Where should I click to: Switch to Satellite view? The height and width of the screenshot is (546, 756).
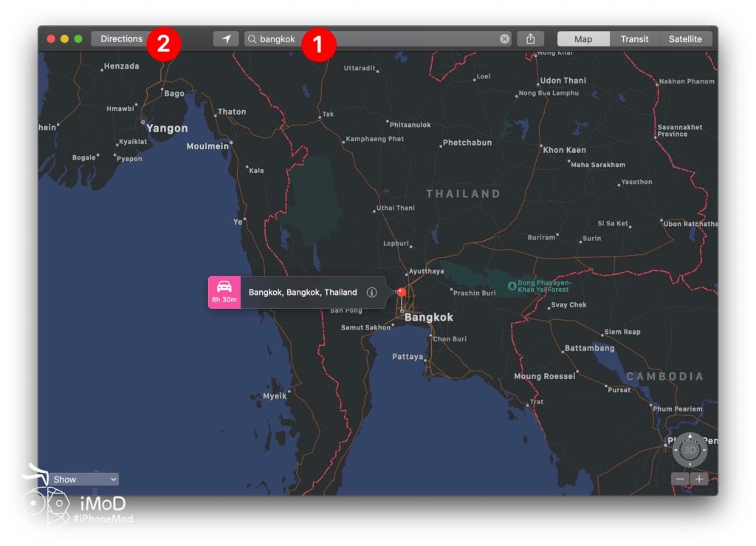685,38
